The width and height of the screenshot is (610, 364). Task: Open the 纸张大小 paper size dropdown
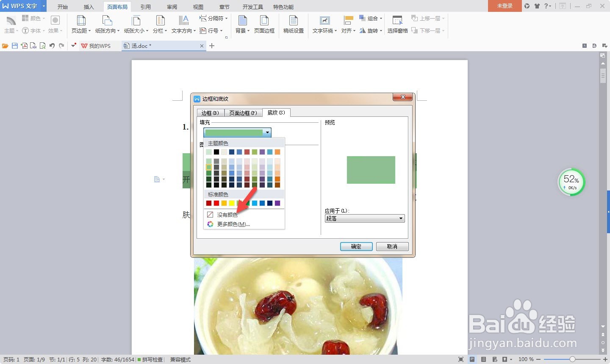[136, 24]
